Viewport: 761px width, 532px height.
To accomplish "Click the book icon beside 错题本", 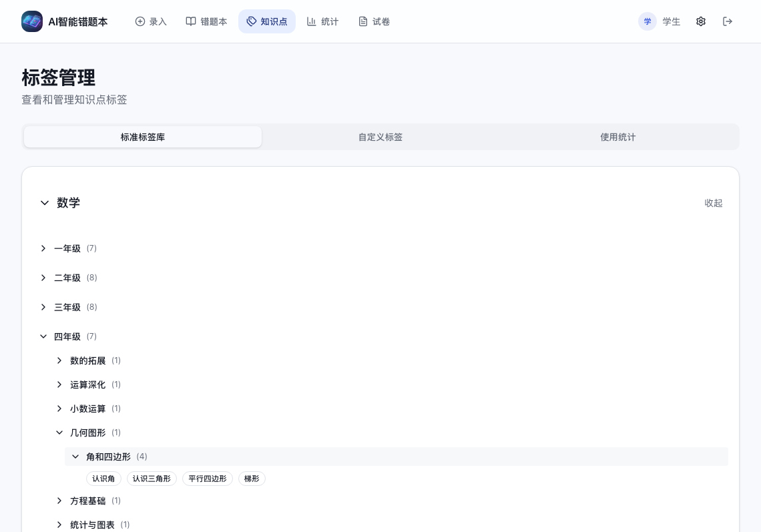I will point(191,21).
